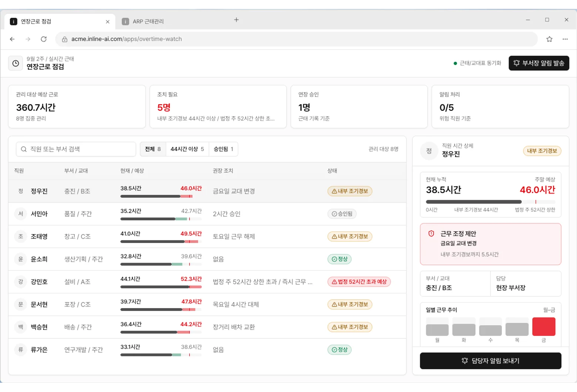Click the 문 avatar for 문서현 row
Viewport: 577px width, 392px height.
[21, 304]
